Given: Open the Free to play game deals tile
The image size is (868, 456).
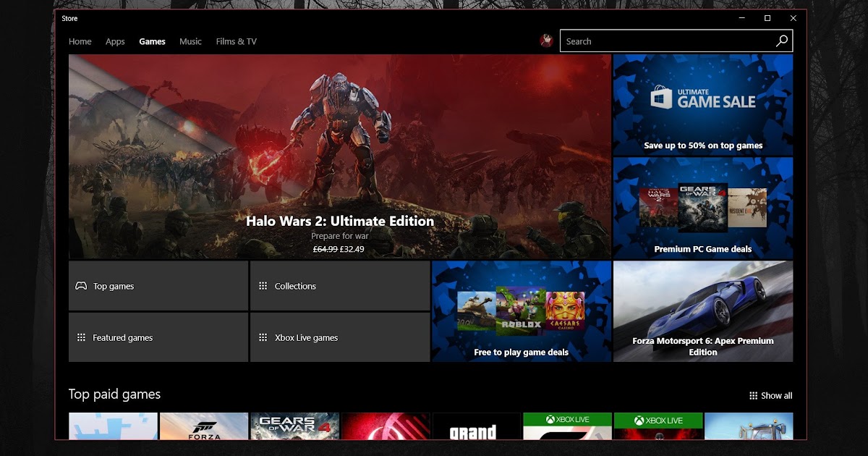Looking at the screenshot, I should coord(522,311).
